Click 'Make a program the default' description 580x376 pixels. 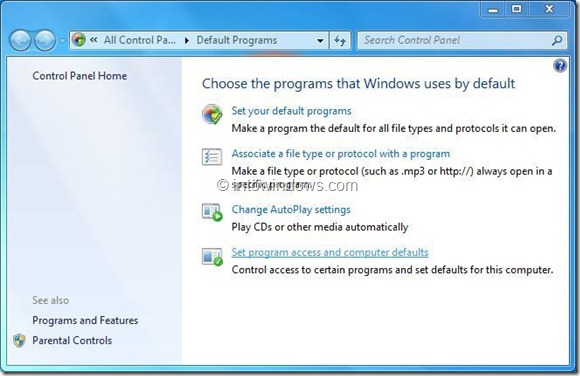coord(394,128)
